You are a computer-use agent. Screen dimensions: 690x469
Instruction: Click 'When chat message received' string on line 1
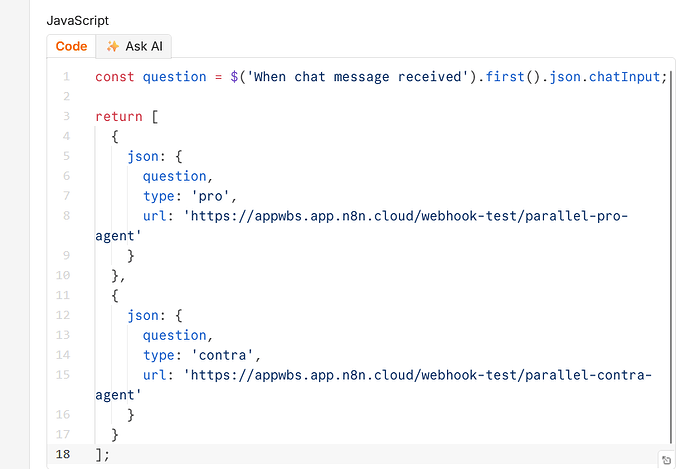point(358,77)
